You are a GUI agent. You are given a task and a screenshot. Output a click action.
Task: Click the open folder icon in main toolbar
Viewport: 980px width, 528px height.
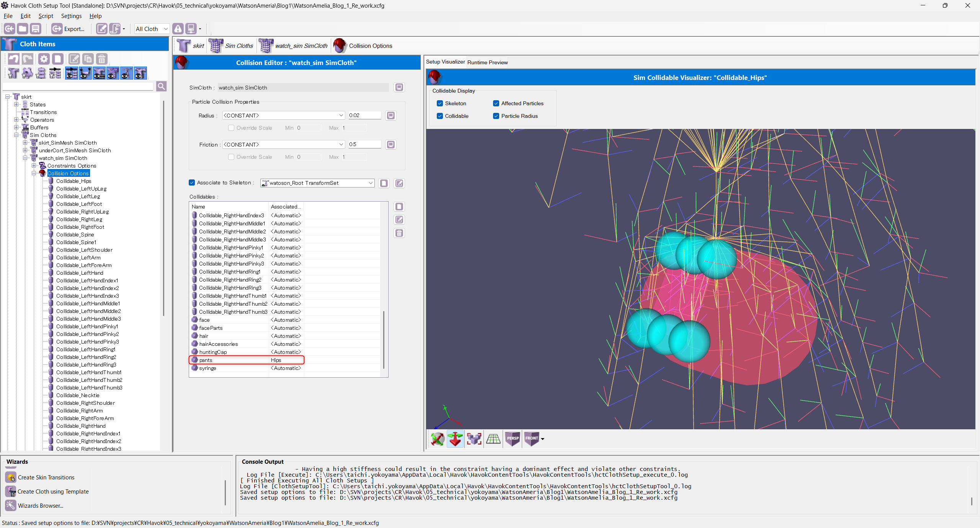23,29
